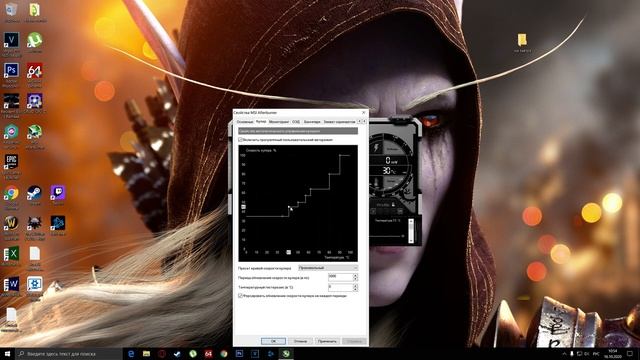Viewport: 640px width, 360px height.
Task: Open the Excel desktop shortcut
Action: pyautogui.click(x=11, y=255)
